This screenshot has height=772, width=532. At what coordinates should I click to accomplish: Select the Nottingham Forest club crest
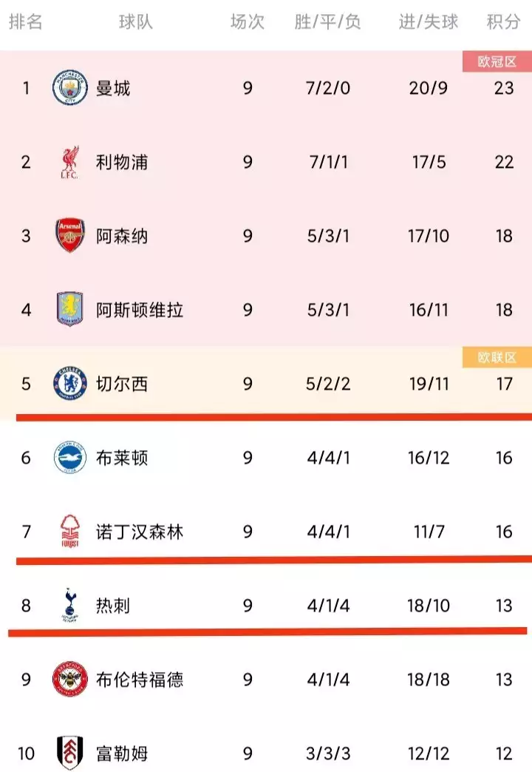coord(70,532)
